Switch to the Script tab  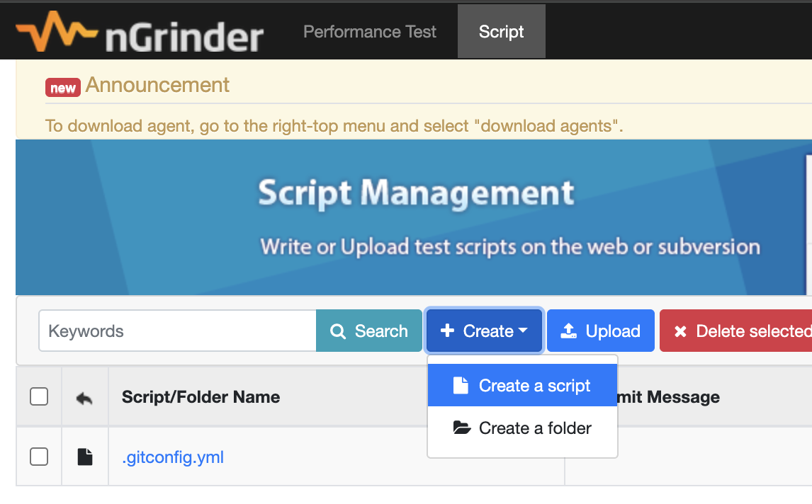pos(501,32)
